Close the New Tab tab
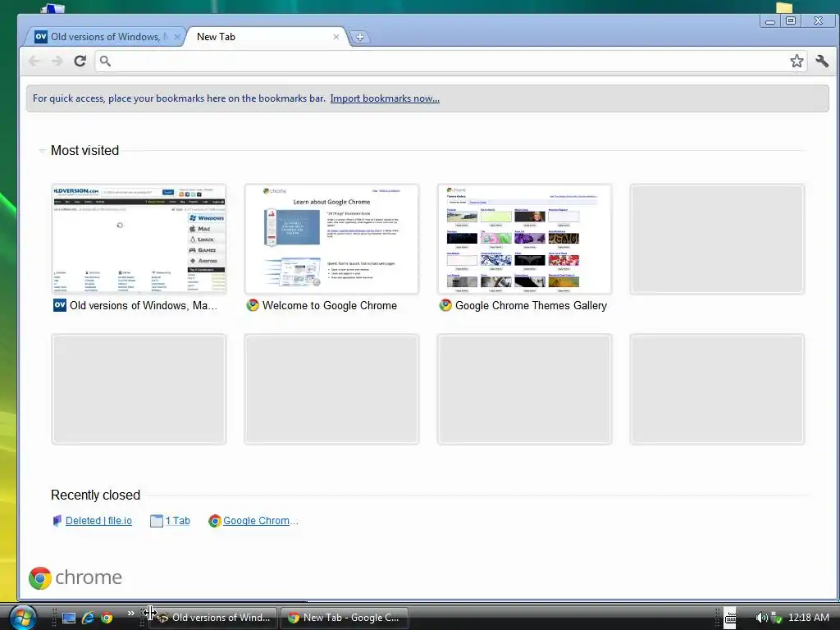This screenshot has height=630, width=840. point(336,37)
